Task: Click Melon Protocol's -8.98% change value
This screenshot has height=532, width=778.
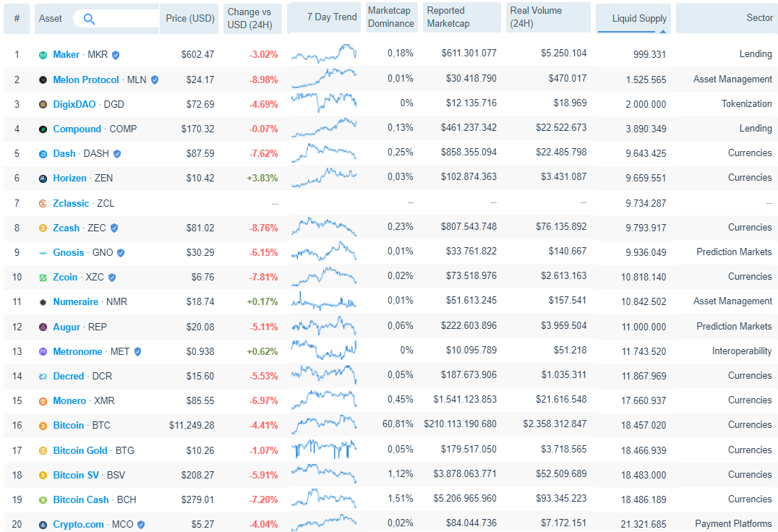Action: 263,80
